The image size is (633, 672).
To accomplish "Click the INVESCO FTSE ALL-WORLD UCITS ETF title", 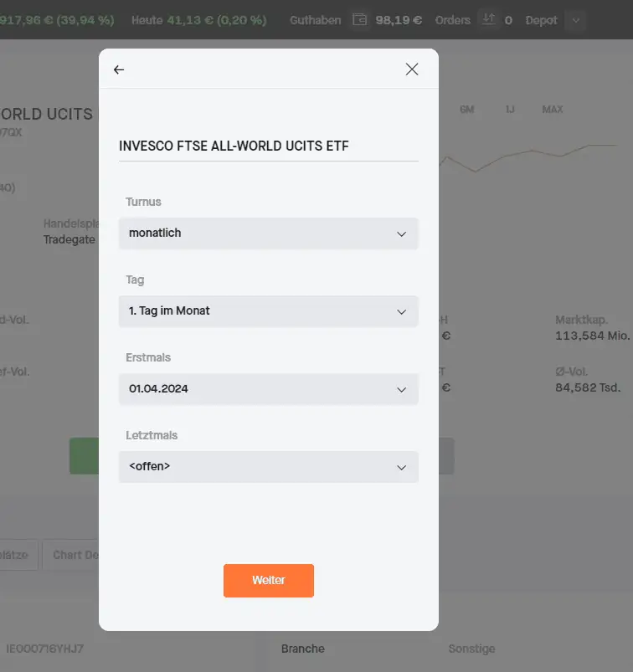I will click(x=234, y=146).
